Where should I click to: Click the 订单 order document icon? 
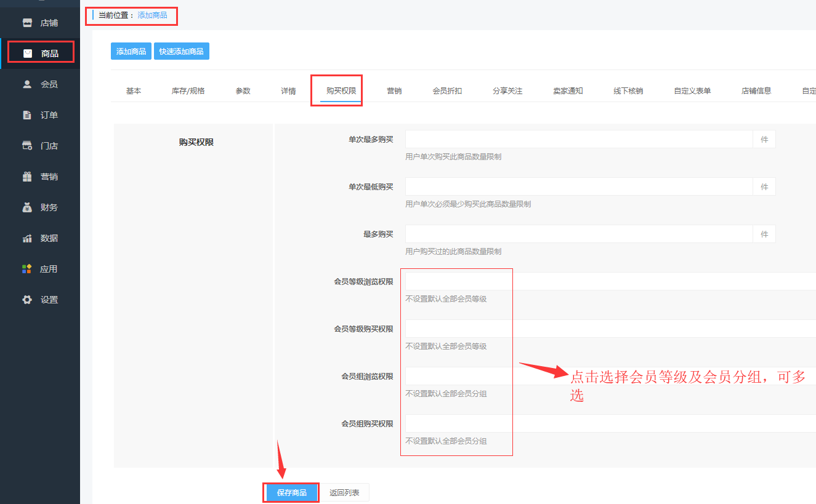[x=27, y=115]
